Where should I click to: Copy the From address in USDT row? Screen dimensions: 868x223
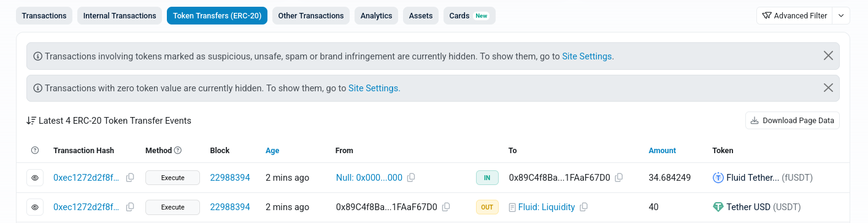[x=446, y=207]
